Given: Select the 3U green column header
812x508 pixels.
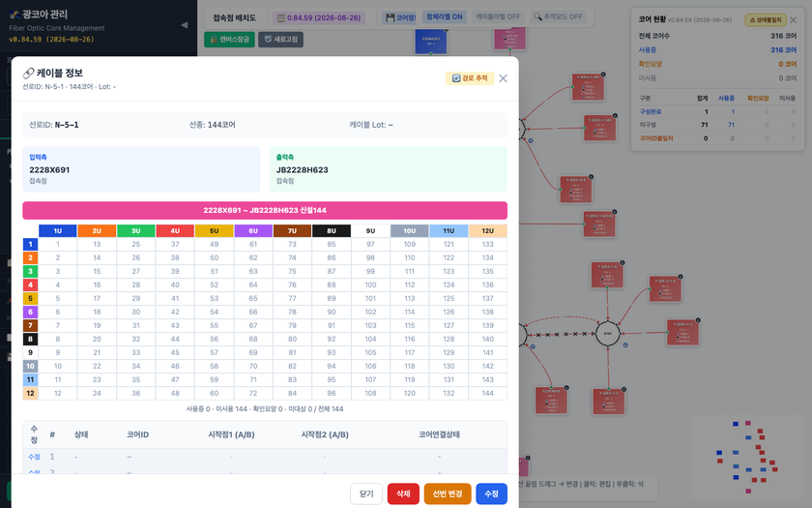Looking at the screenshot, I should [x=135, y=230].
